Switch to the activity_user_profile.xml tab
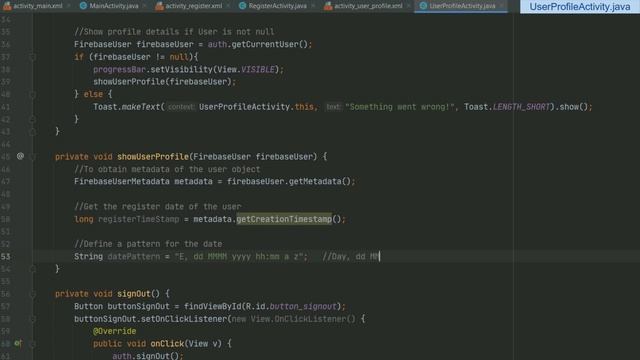Viewport: 640px width, 360px height. 368,6
